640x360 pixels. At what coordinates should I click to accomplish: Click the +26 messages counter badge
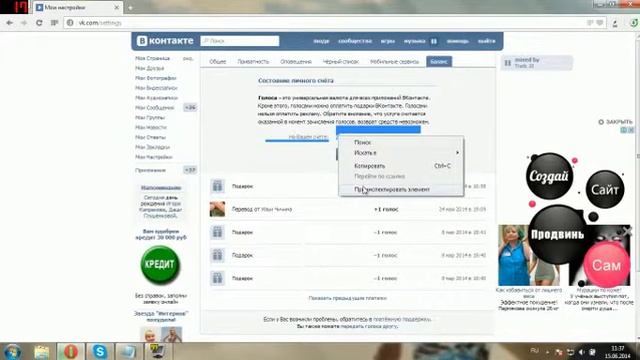(190, 108)
